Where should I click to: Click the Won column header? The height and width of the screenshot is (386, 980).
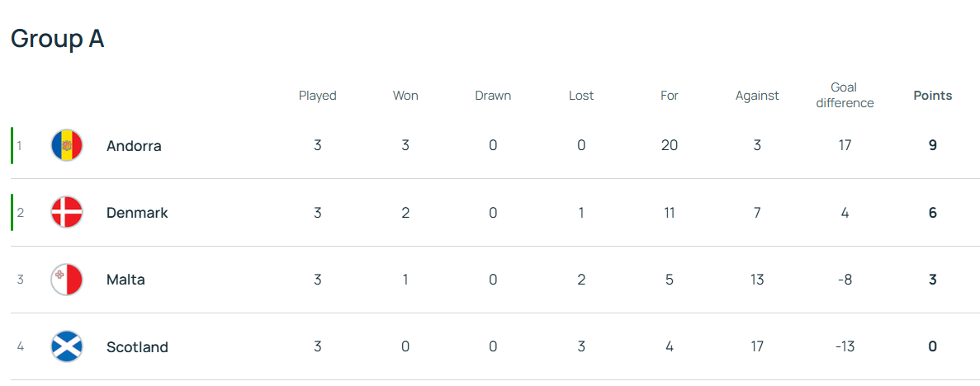coord(405,96)
